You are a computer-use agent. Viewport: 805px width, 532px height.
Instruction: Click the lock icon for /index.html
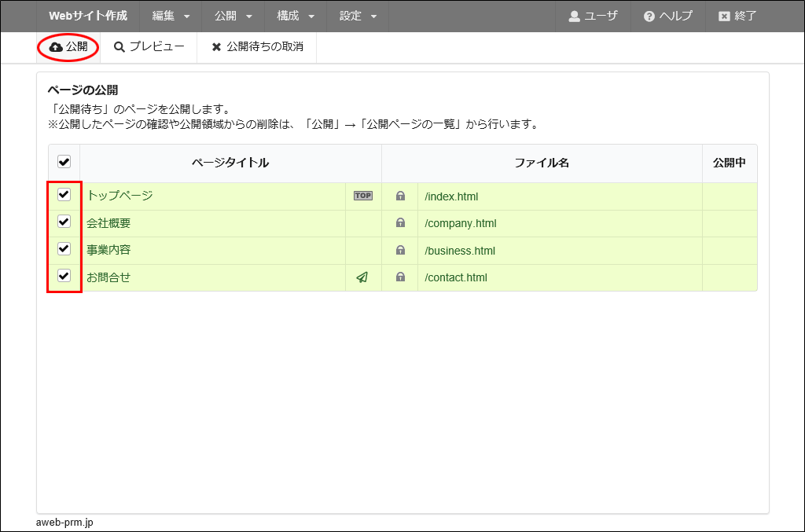coord(400,196)
